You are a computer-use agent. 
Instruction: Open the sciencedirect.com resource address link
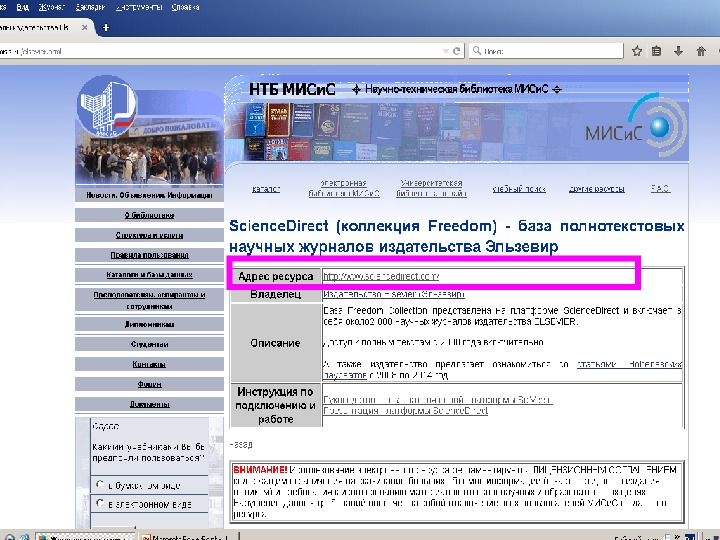coord(381,276)
